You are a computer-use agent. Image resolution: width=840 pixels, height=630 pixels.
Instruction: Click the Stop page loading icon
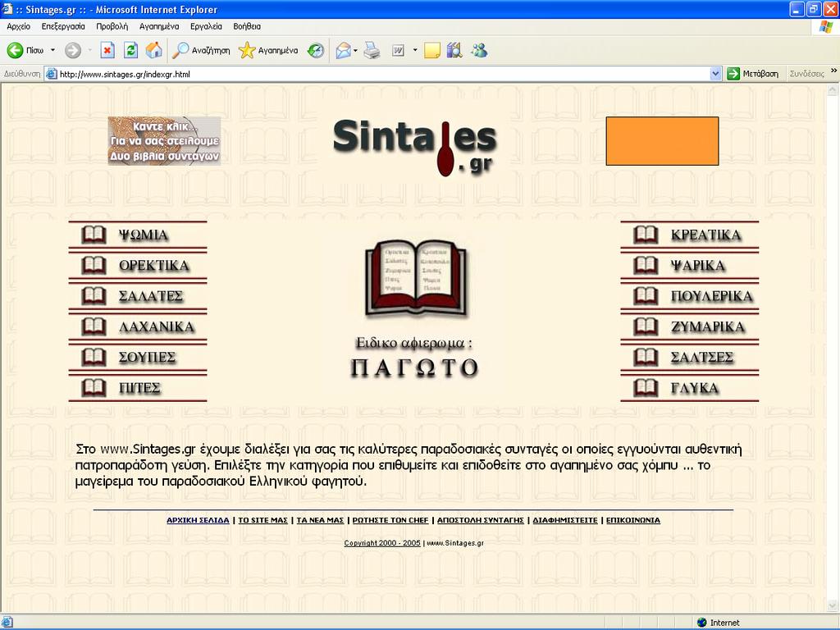107,50
